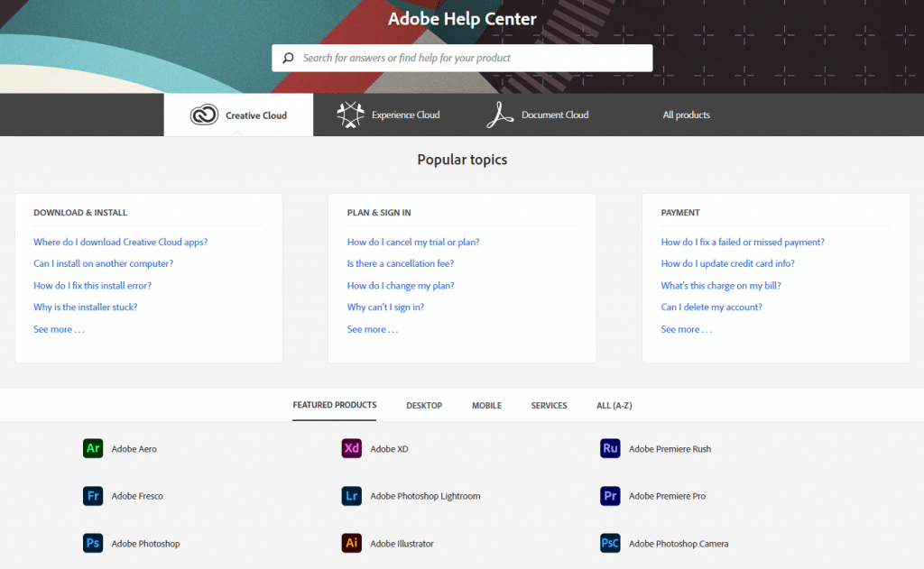
Task: Select the DESKTOP products tab
Action: point(424,406)
